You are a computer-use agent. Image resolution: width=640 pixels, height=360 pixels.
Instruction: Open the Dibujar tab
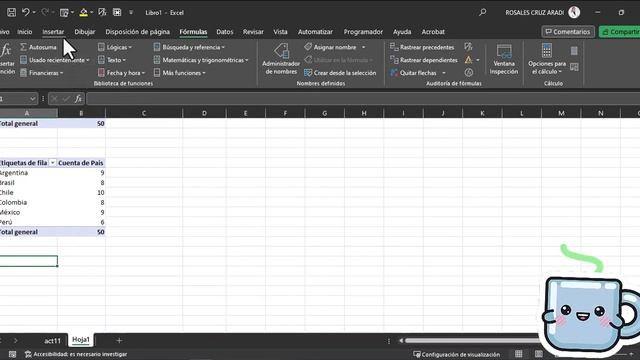(x=84, y=32)
